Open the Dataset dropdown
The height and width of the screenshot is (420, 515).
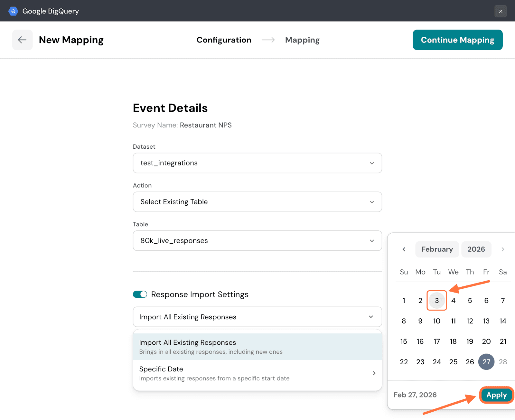coord(257,163)
